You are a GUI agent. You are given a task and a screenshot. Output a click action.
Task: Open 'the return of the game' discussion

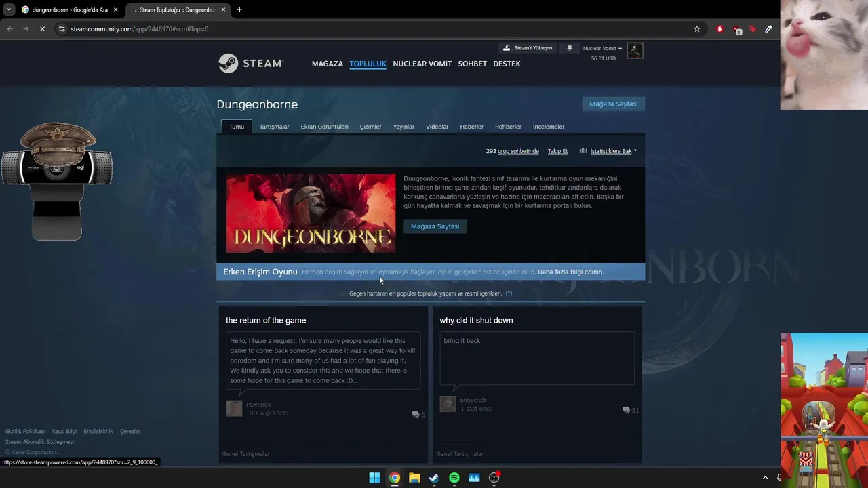(266, 321)
